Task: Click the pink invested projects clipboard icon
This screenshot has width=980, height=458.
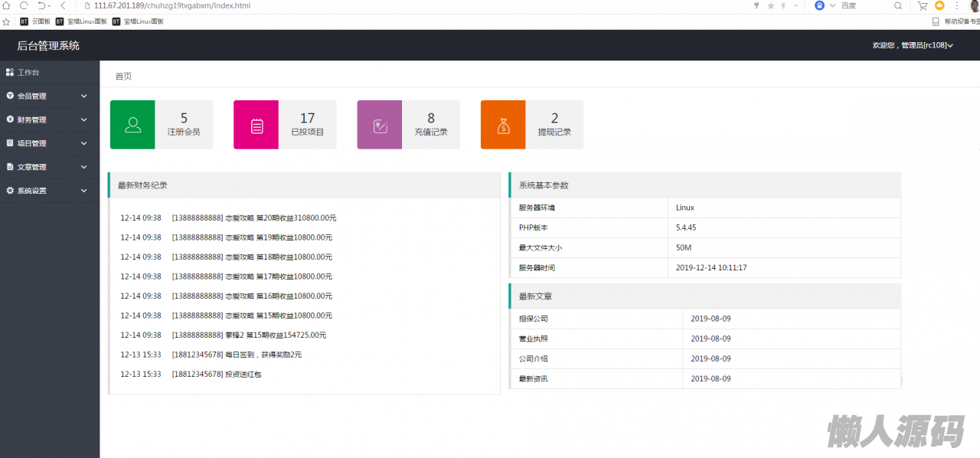Action: click(256, 125)
